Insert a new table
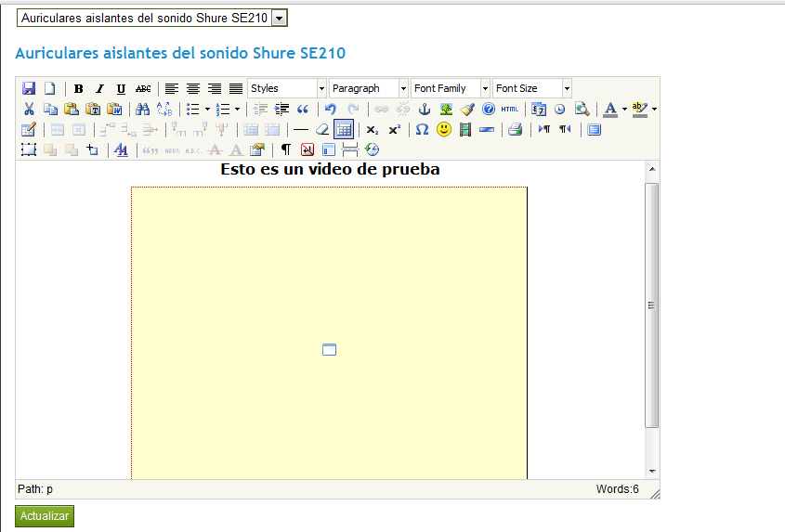Viewport: 785px width, 532px height. (x=29, y=130)
